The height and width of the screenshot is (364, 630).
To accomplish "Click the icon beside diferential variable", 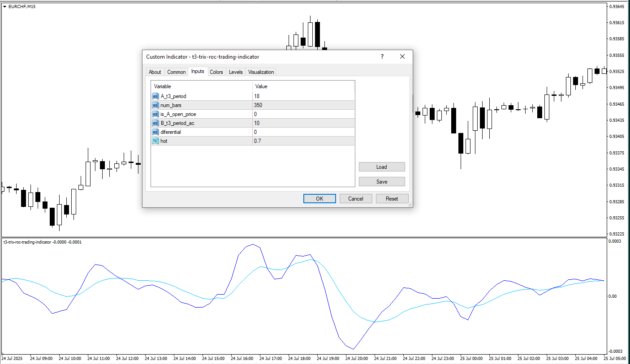I will click(155, 132).
